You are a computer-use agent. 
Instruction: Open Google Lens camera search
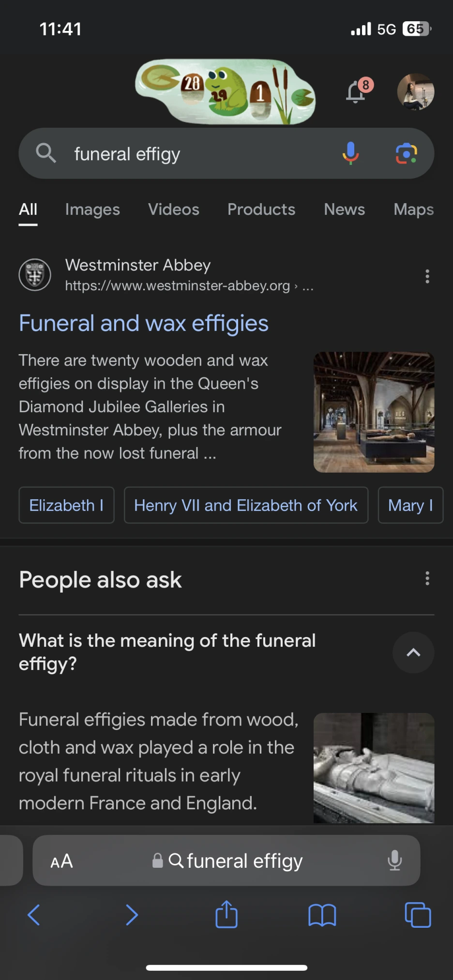[x=407, y=153]
